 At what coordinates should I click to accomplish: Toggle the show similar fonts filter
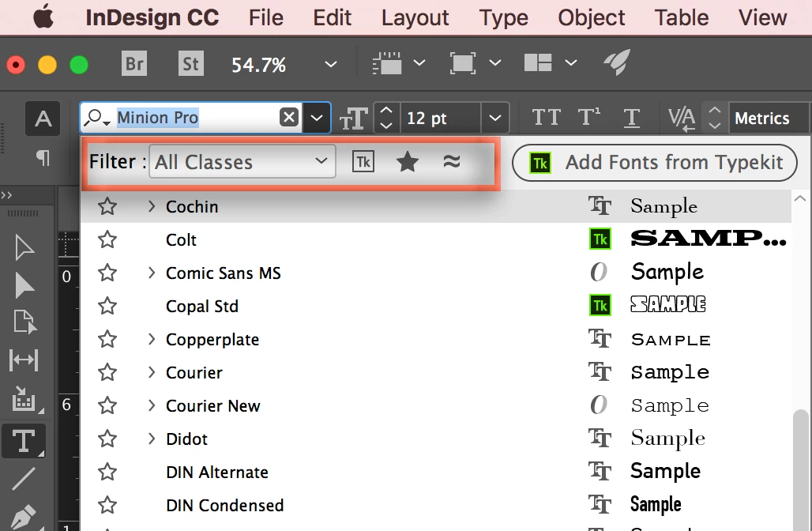(x=452, y=162)
